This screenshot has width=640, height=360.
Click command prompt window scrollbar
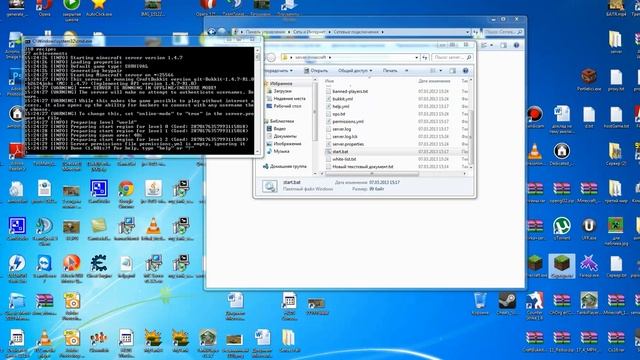(257, 100)
